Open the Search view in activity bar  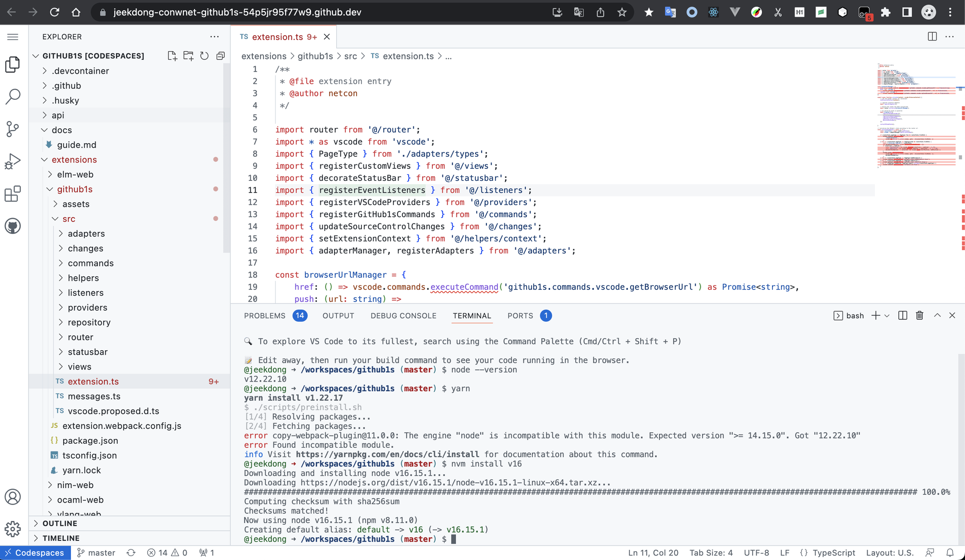tap(13, 97)
